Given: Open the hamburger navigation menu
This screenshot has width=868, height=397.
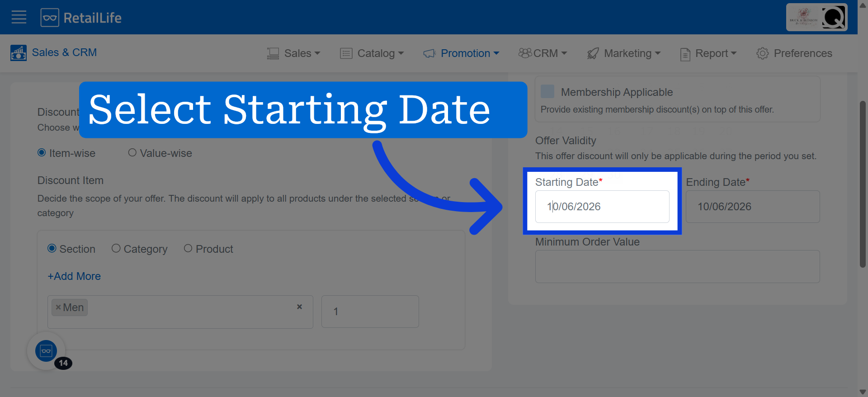Looking at the screenshot, I should 19,18.
